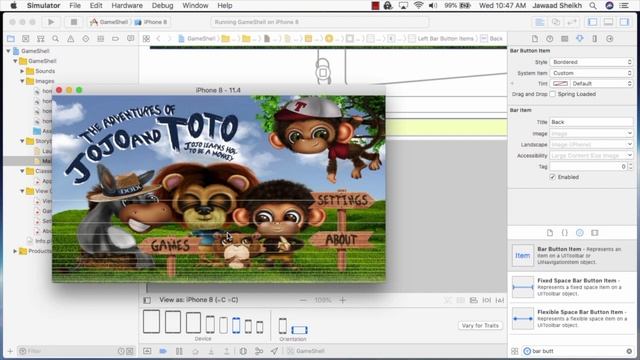640x360 pixels.
Task: Show the Quick Help inspector tab
Action: coord(550,39)
